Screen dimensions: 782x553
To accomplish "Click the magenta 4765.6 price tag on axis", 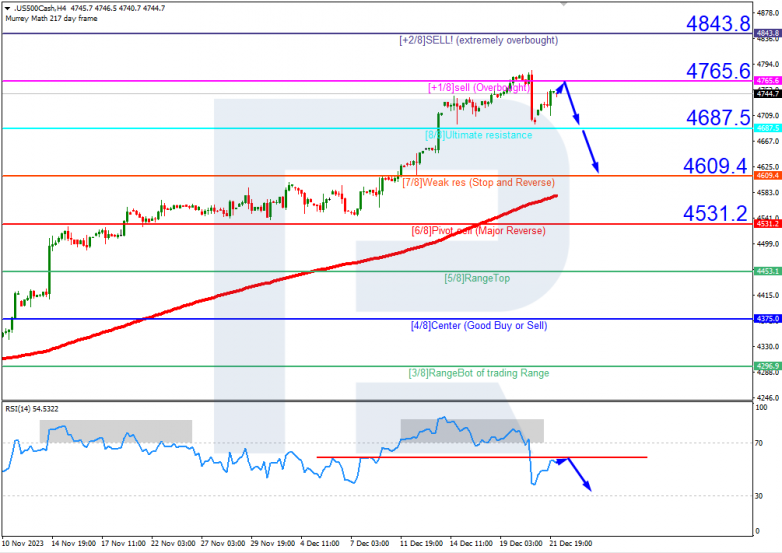I will [768, 80].
